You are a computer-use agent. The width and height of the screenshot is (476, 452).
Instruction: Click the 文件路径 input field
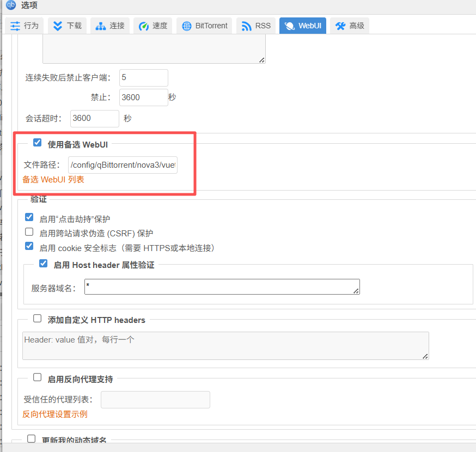[x=123, y=164]
